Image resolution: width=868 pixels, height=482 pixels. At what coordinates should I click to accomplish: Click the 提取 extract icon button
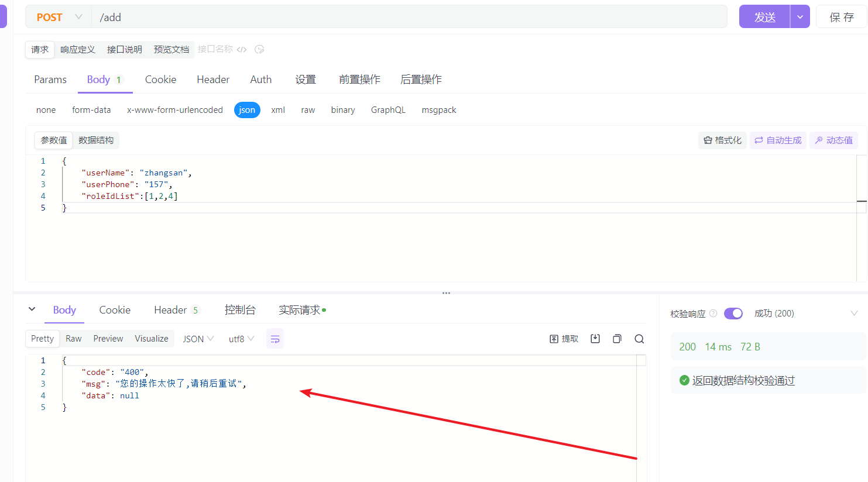click(x=564, y=339)
